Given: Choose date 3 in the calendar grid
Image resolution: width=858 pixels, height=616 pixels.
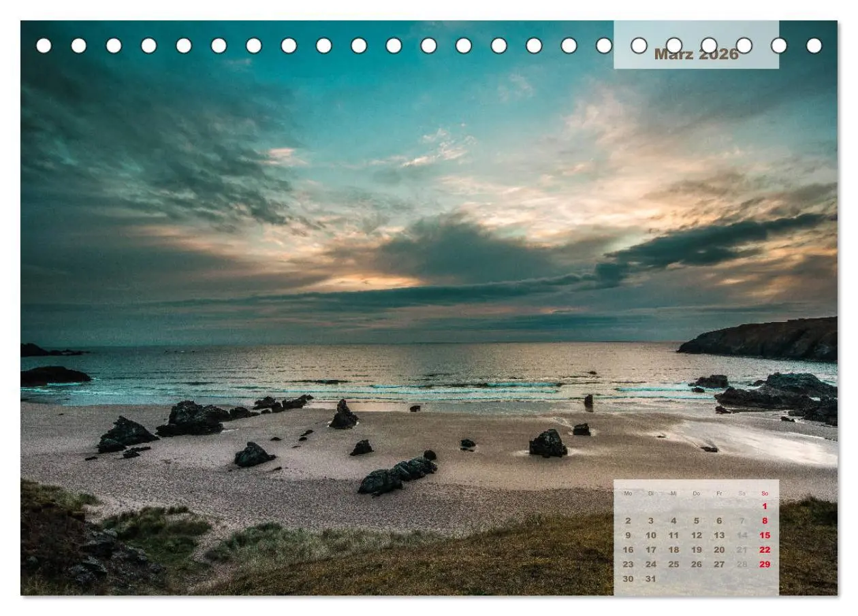Looking at the screenshot, I should point(651,521).
